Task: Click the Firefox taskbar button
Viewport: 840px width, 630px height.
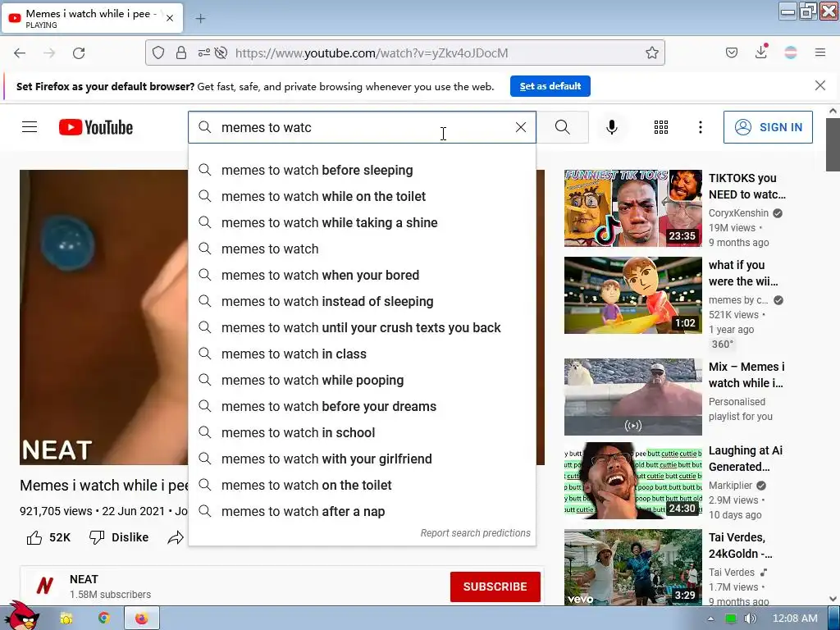Action: 141,619
